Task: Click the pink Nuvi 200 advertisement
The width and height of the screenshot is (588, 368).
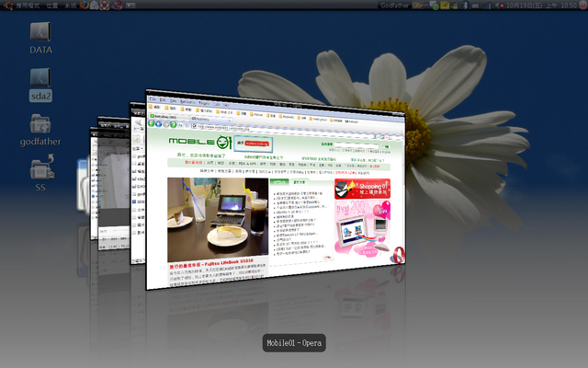Action: click(x=362, y=228)
